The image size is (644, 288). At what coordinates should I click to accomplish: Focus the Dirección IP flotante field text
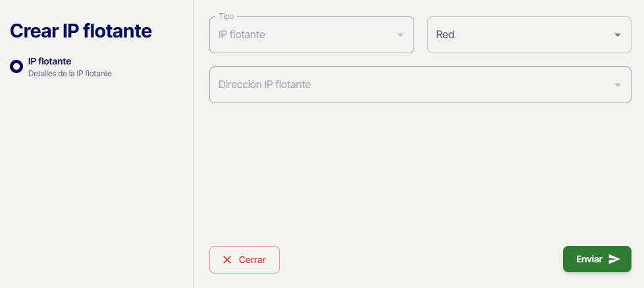pos(265,85)
